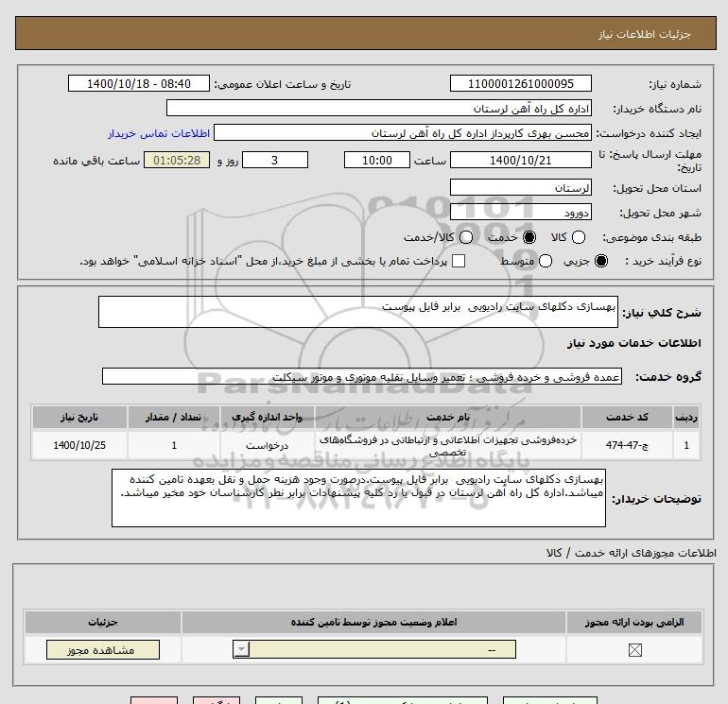Click the مشاهده مجوز button

click(x=103, y=650)
